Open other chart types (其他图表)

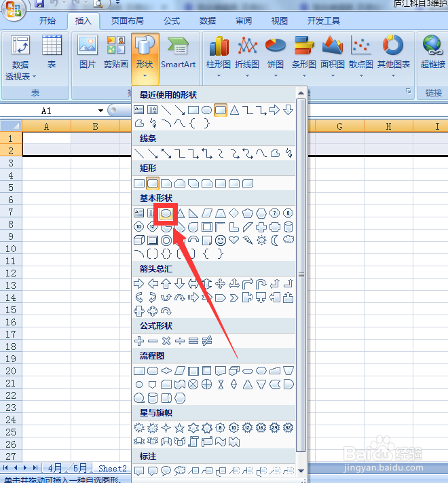(394, 56)
